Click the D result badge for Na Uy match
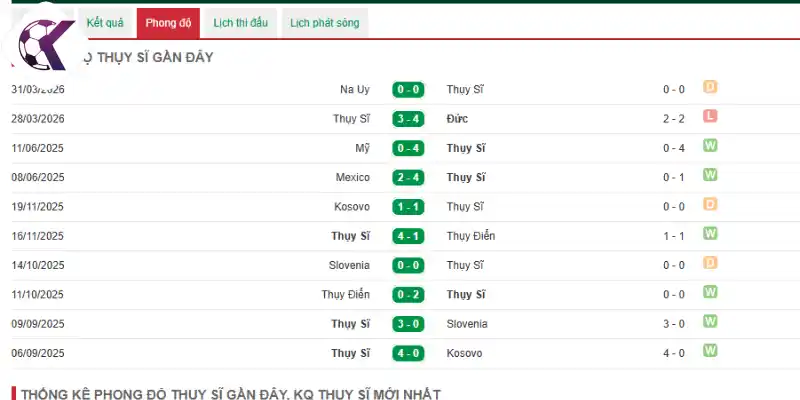 coord(710,87)
